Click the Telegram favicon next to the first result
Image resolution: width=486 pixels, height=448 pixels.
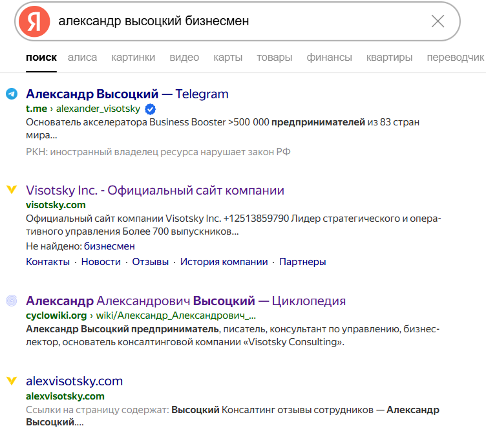point(12,94)
